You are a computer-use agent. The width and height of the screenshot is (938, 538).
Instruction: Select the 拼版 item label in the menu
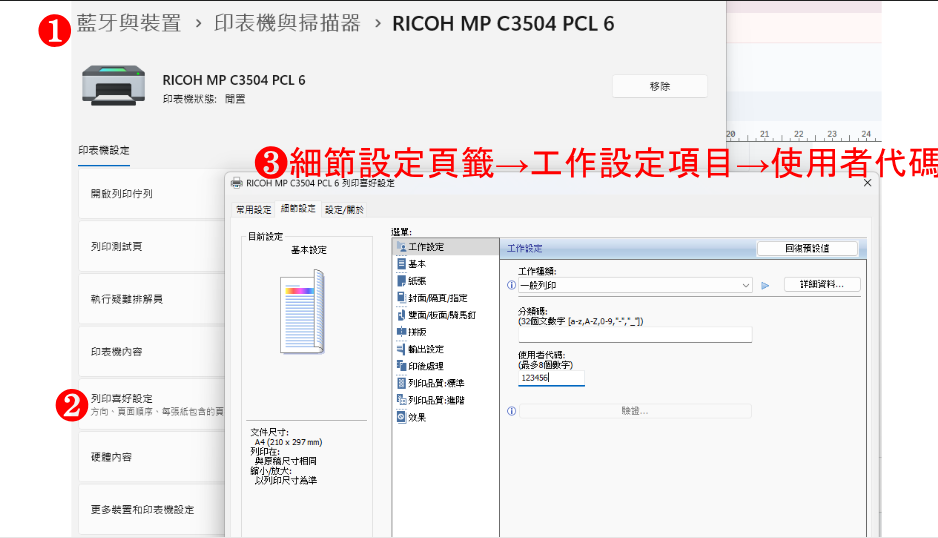tap(417, 332)
